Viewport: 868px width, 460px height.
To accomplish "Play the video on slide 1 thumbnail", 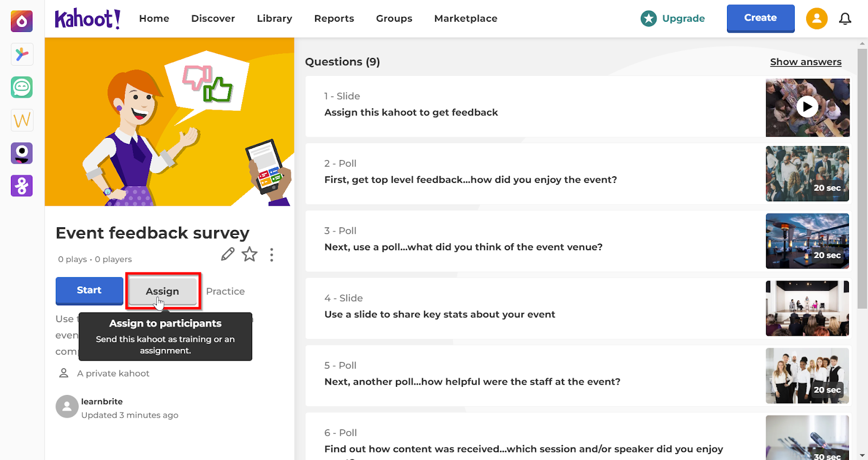I will 807,107.
